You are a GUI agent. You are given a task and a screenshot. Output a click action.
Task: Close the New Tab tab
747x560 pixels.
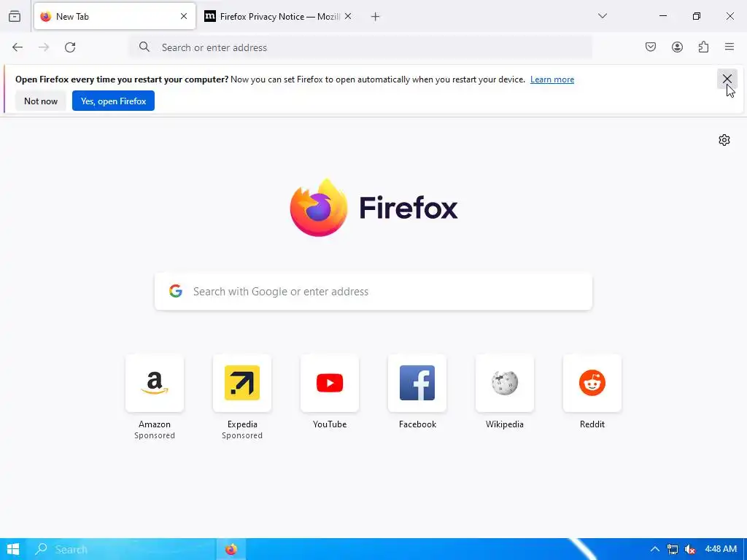pyautogui.click(x=184, y=16)
